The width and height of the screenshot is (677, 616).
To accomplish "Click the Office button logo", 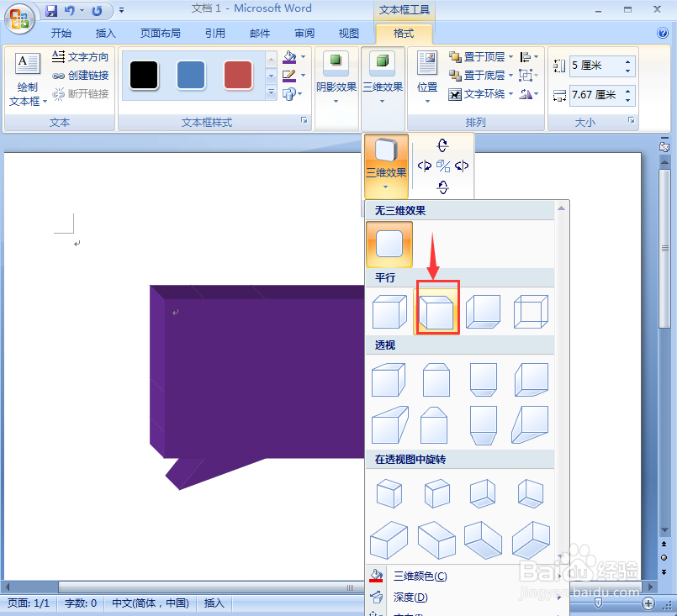I will point(19,18).
